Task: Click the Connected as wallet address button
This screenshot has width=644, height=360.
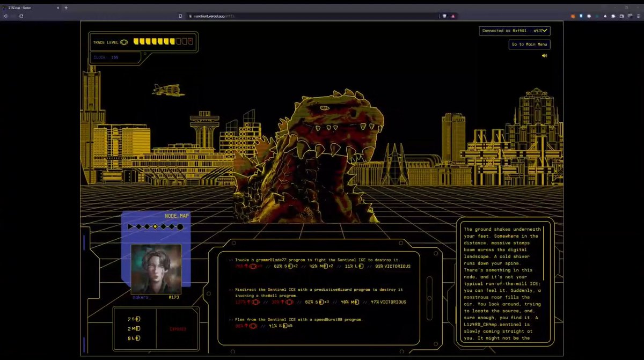Action: tap(514, 31)
